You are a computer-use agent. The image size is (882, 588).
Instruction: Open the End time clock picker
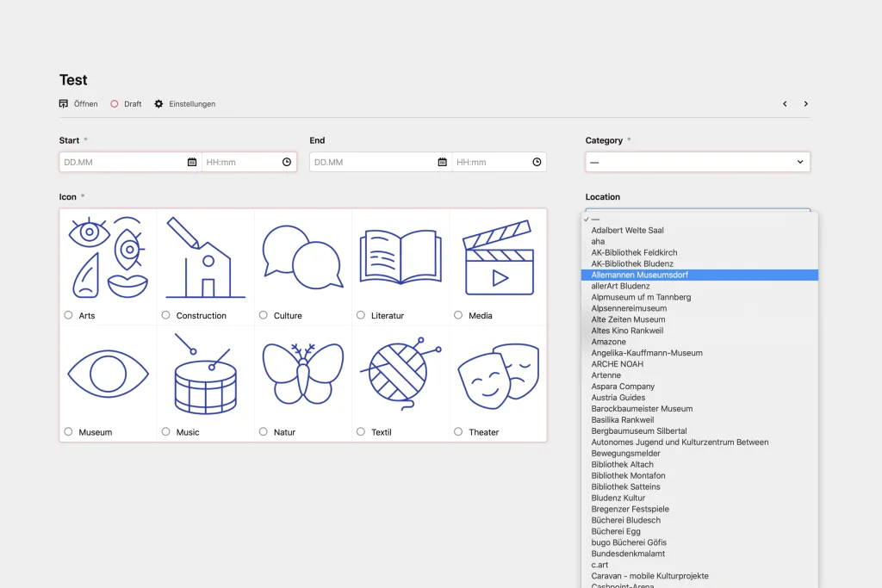537,162
